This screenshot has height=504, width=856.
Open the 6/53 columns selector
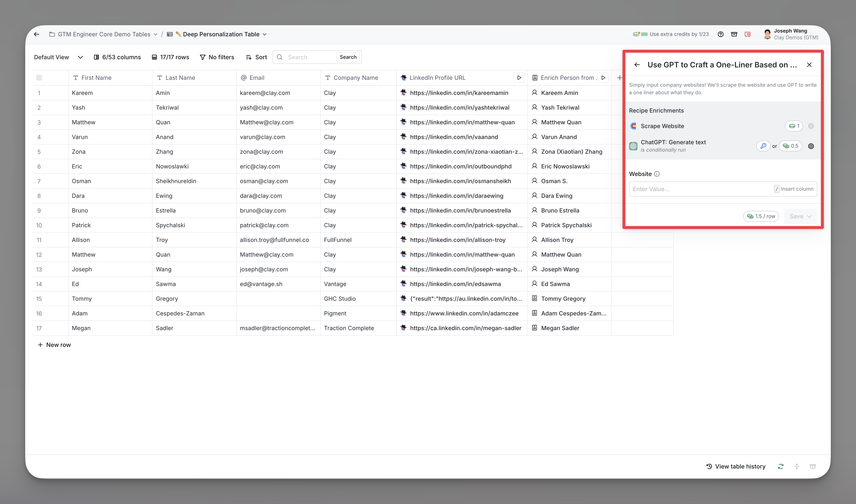click(117, 57)
